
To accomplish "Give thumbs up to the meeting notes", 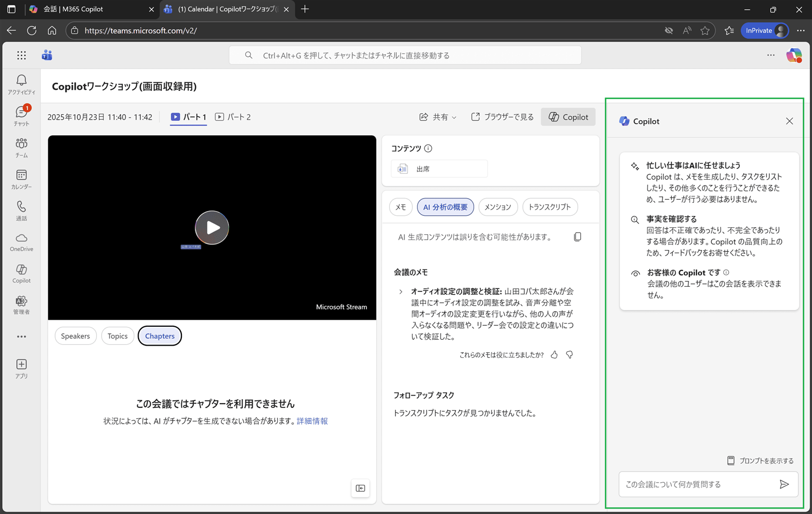I will tap(554, 354).
